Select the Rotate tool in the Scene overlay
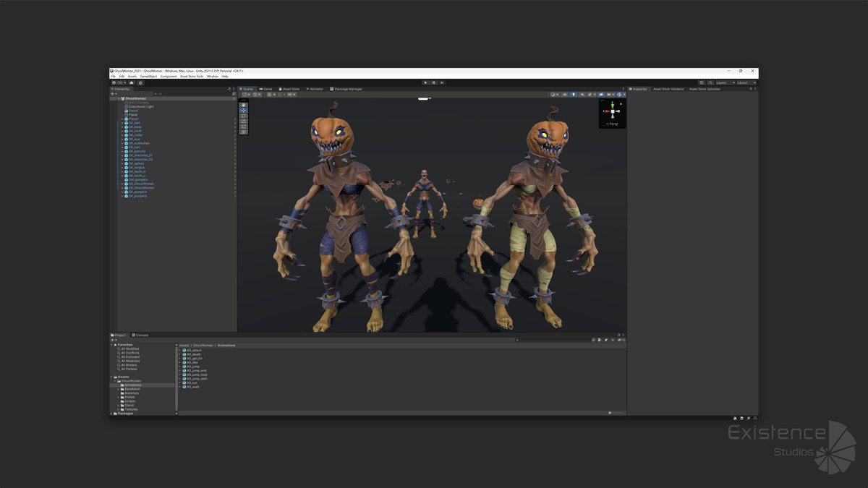This screenshot has height=488, width=868. tap(243, 116)
